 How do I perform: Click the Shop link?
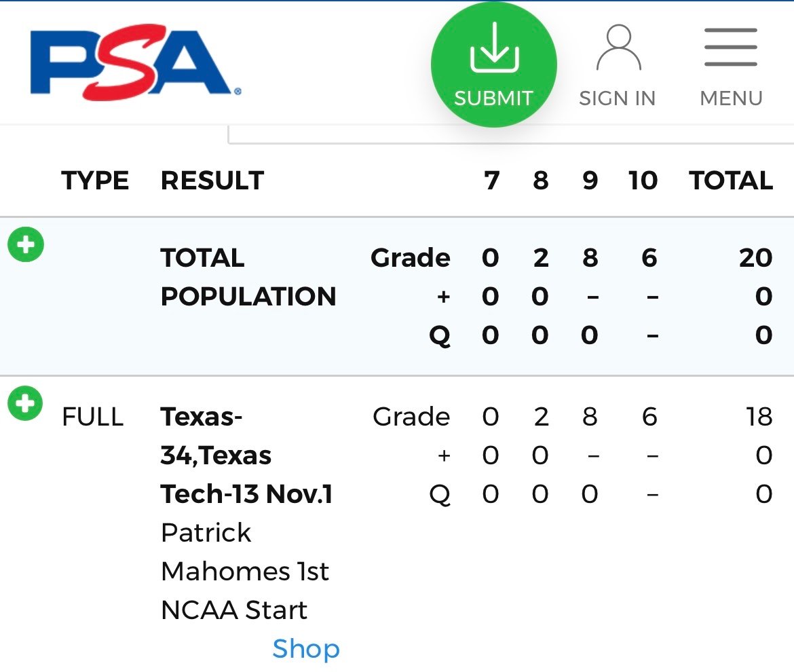(x=306, y=649)
